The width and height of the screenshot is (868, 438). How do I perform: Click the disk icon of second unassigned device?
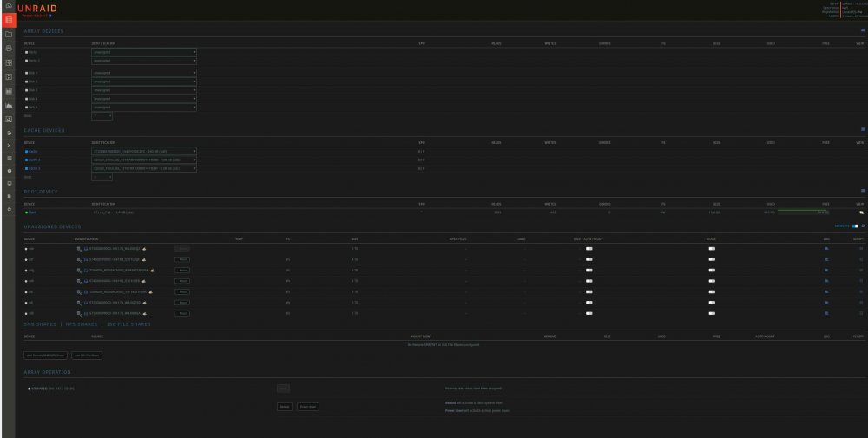click(x=86, y=259)
